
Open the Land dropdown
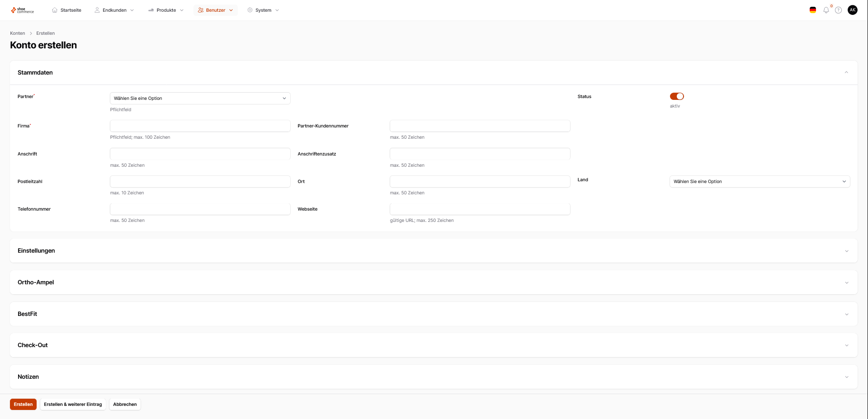tap(759, 181)
